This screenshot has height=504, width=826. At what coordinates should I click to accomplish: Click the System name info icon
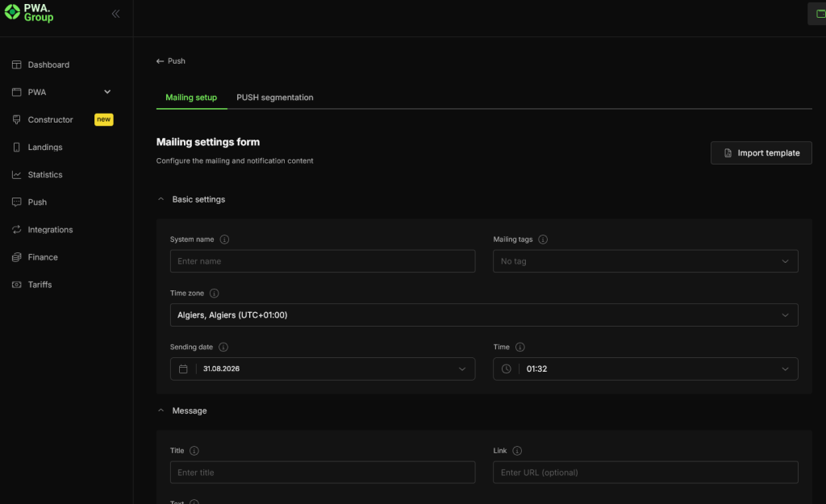[x=224, y=239]
